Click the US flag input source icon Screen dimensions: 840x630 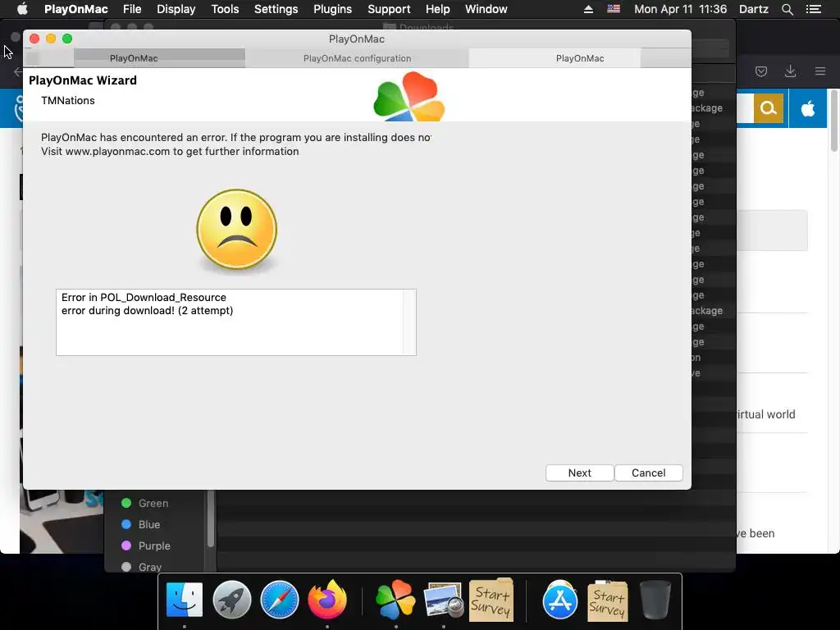click(x=614, y=9)
